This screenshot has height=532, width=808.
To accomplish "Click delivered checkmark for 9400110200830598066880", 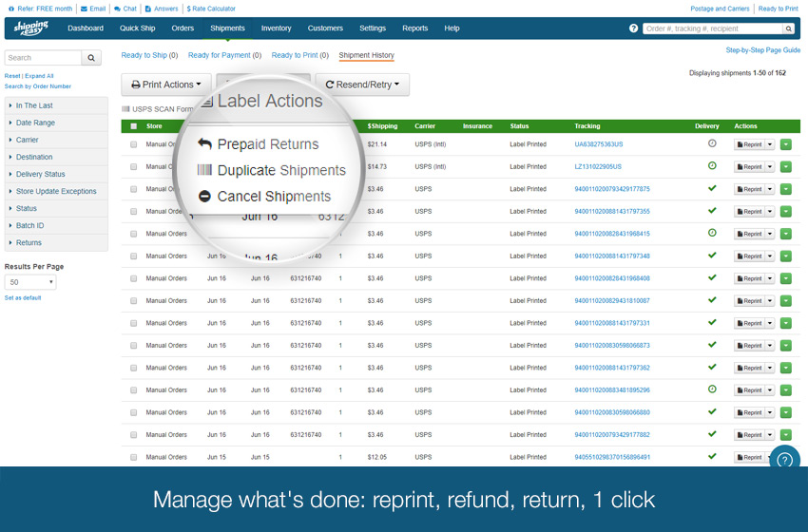I will pos(712,411).
